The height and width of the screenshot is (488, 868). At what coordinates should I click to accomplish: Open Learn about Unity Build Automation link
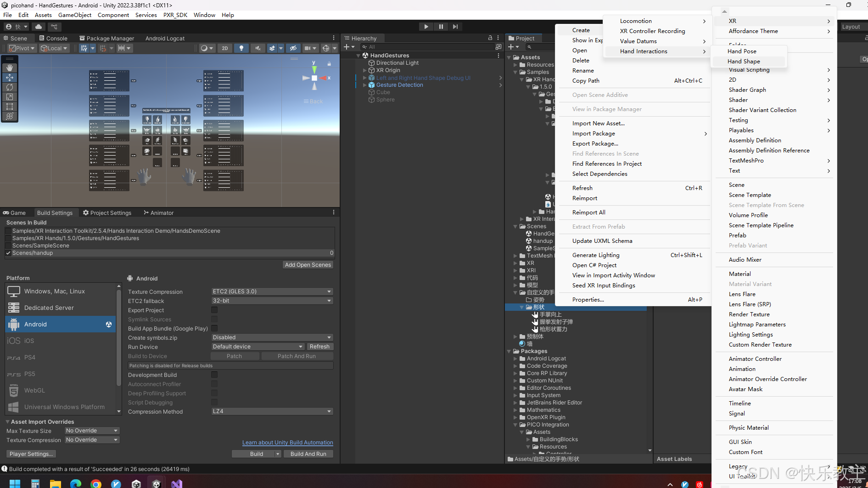point(288,443)
